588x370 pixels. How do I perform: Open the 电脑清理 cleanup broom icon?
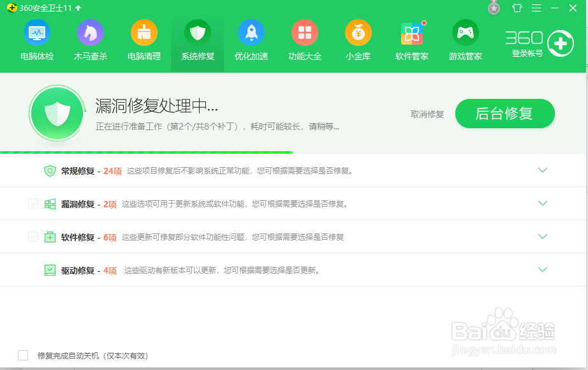pos(144,33)
